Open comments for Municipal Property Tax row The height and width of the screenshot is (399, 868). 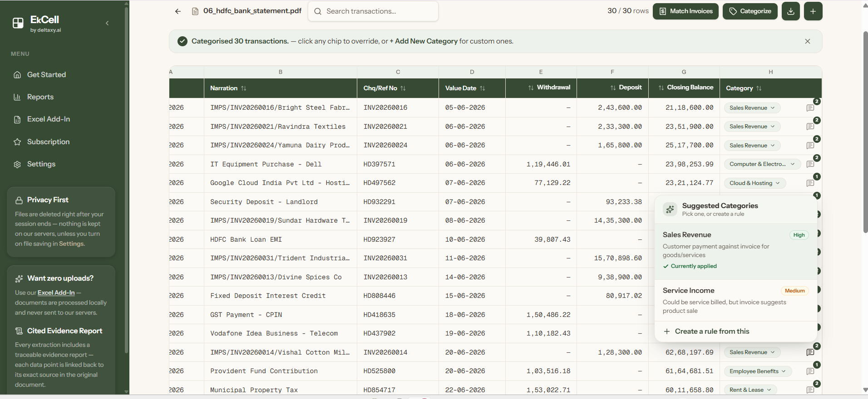tap(810, 390)
